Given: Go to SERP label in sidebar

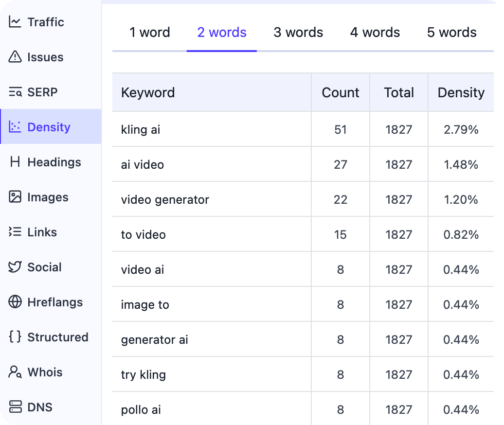Looking at the screenshot, I should (42, 92).
